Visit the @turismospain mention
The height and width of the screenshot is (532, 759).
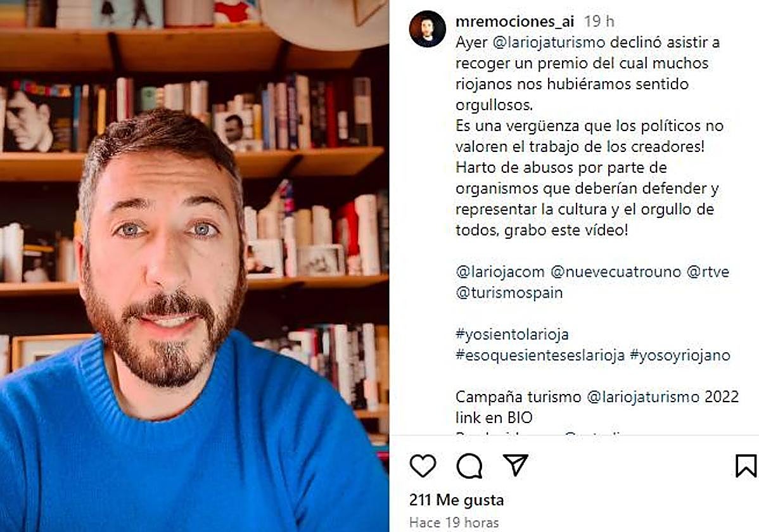coord(509,293)
